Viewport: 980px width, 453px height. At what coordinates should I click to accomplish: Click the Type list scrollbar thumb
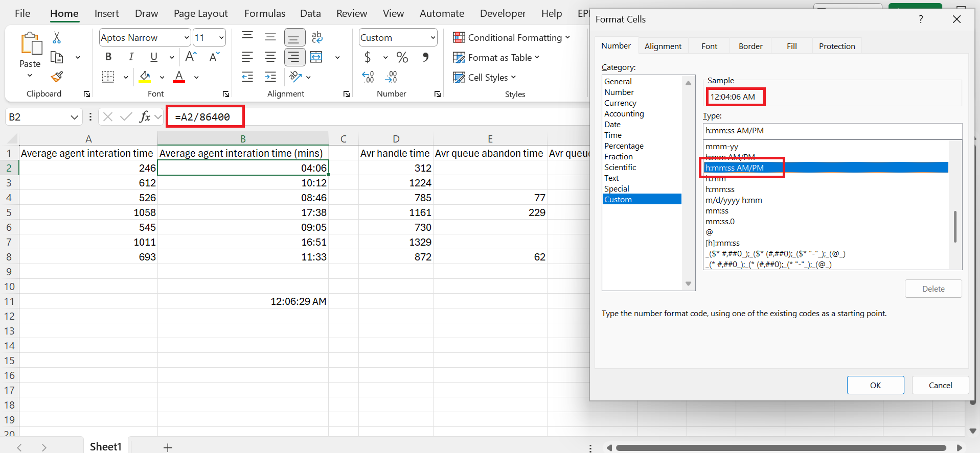[955, 226]
